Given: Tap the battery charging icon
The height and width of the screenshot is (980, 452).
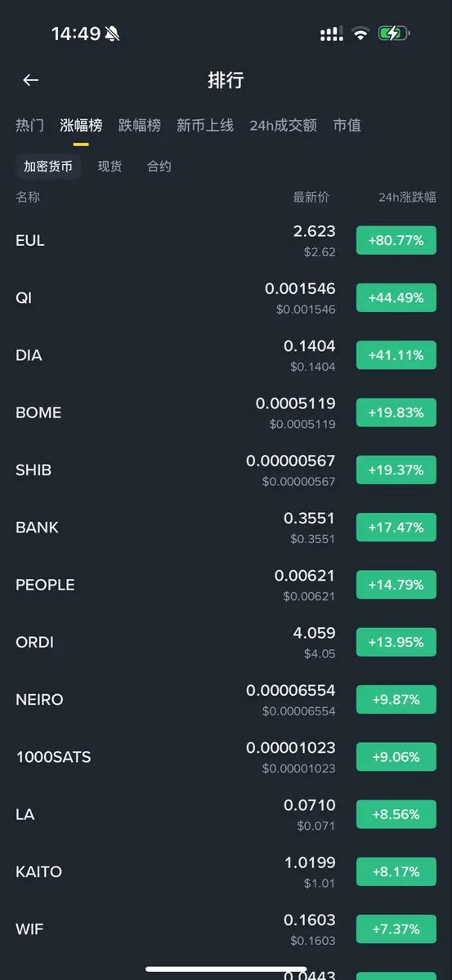Looking at the screenshot, I should pyautogui.click(x=394, y=33).
